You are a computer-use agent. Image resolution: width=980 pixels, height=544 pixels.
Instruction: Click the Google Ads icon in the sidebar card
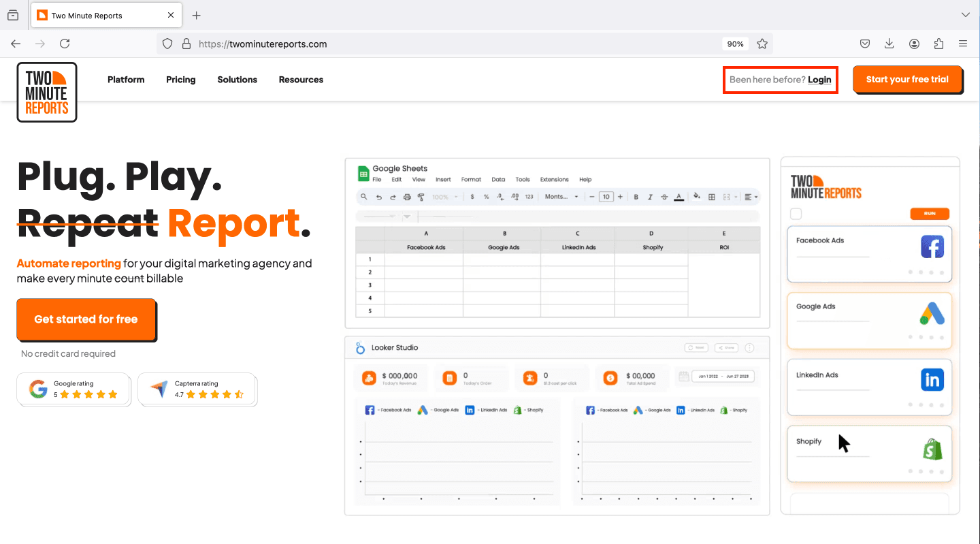pos(932,313)
